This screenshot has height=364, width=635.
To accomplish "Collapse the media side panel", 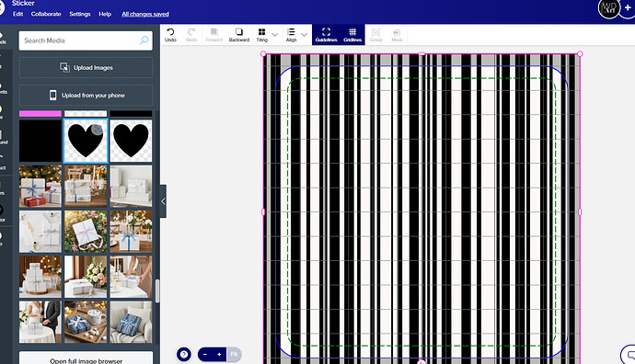I will click(163, 201).
